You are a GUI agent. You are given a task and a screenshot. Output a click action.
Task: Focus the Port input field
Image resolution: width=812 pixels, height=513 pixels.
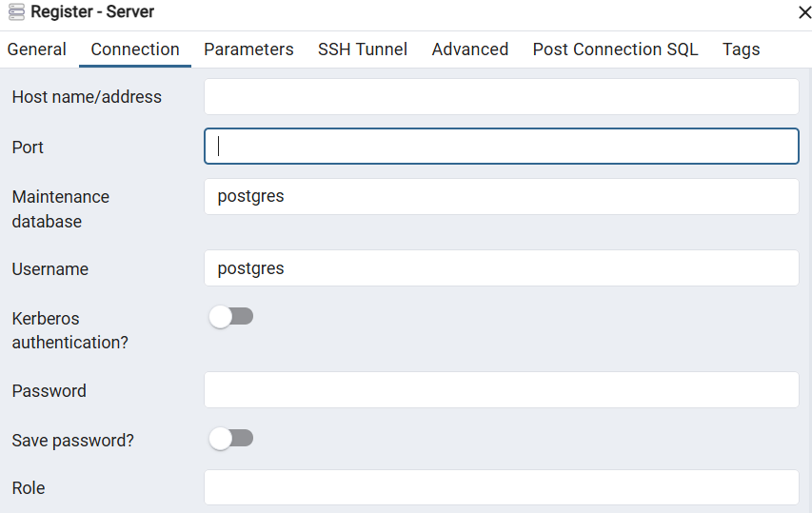[501, 147]
